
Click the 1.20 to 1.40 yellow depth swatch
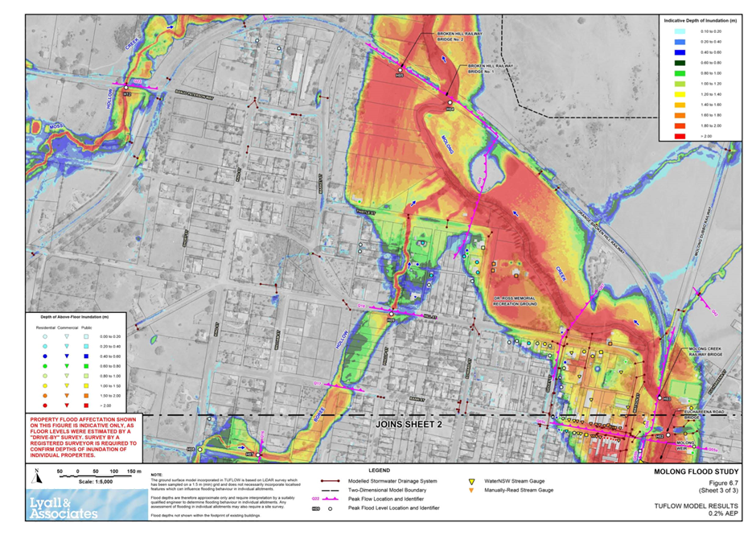[680, 95]
